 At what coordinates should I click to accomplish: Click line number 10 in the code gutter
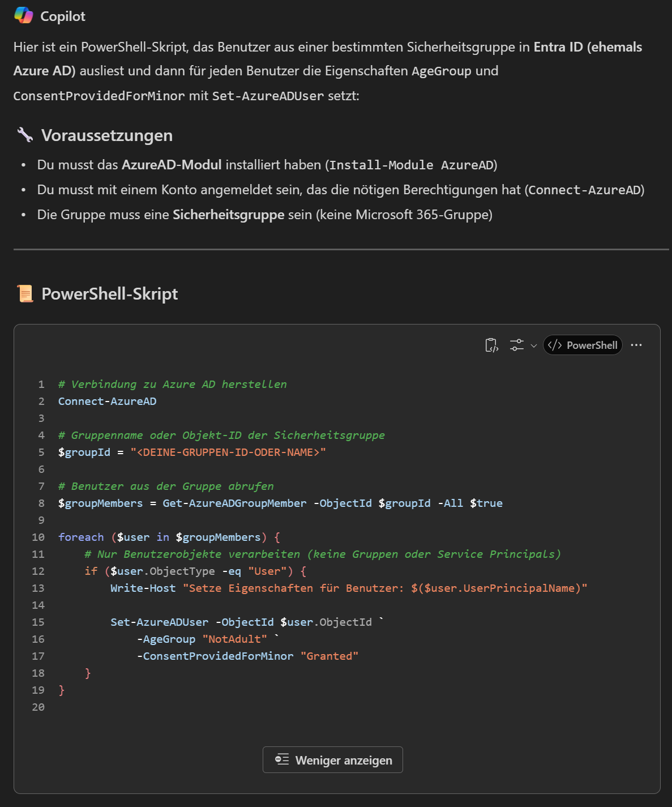tap(38, 537)
